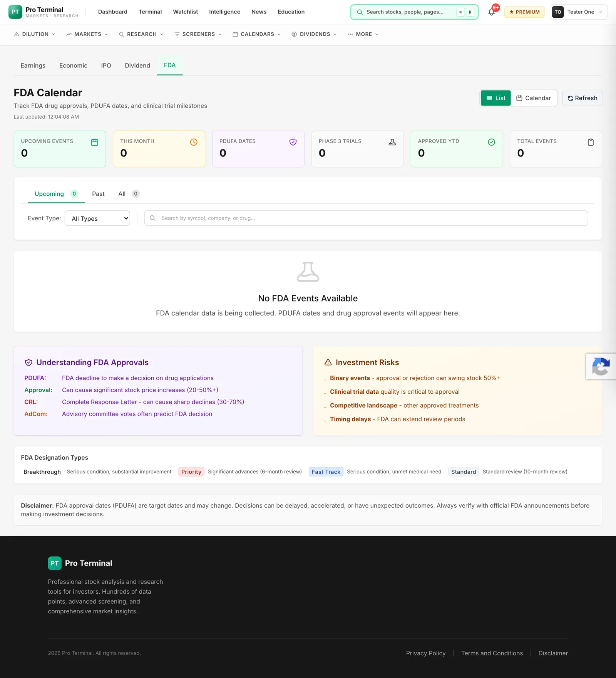The width and height of the screenshot is (616, 678).
Task: Click the Screeners filter icon
Action: pyautogui.click(x=177, y=34)
